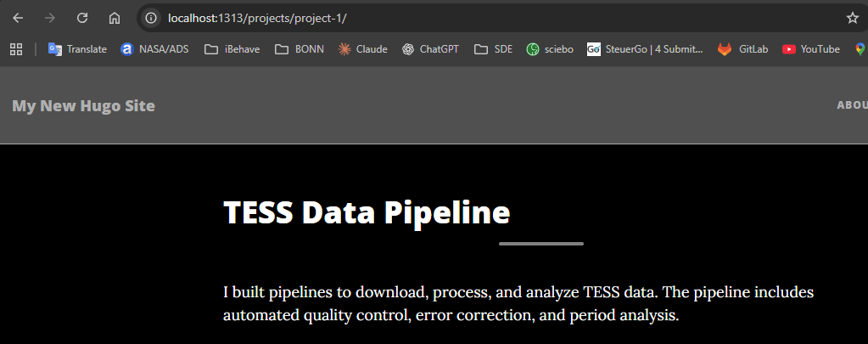Click the browser back arrow

(x=18, y=18)
